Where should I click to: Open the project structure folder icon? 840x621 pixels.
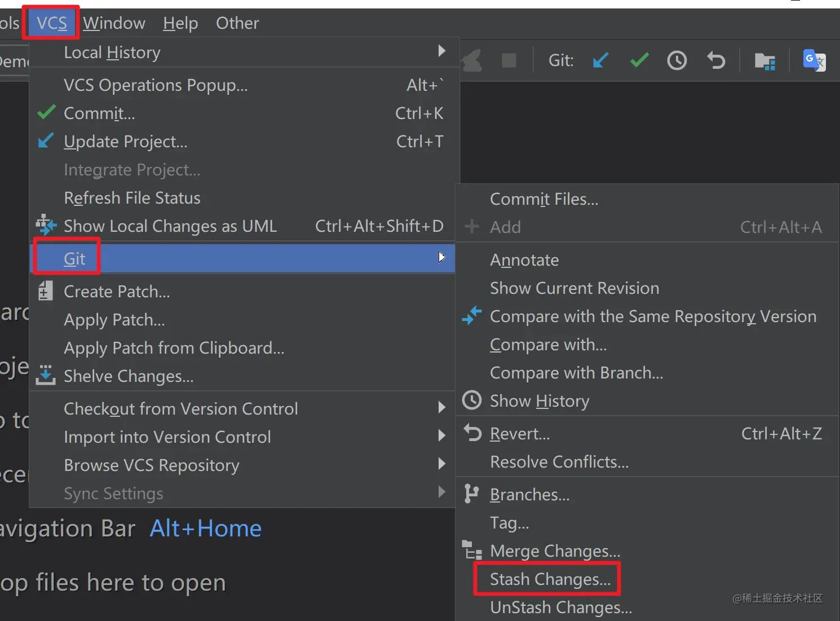coord(765,60)
